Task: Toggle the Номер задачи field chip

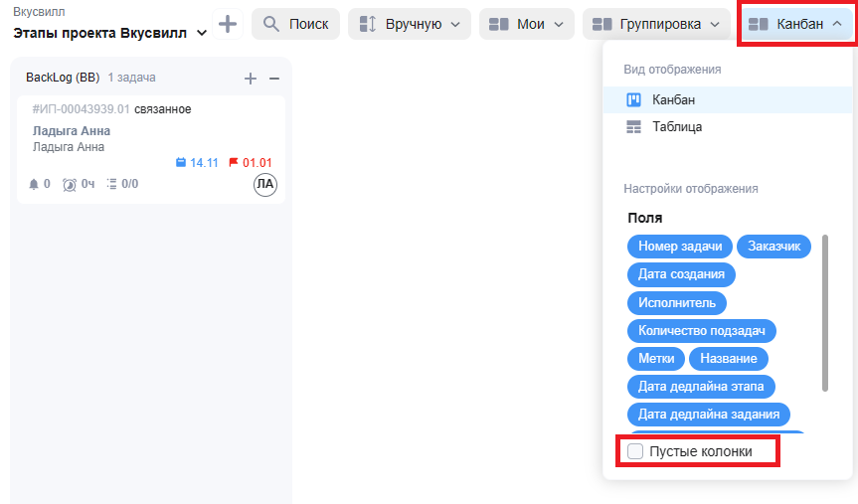Action: tap(680, 247)
